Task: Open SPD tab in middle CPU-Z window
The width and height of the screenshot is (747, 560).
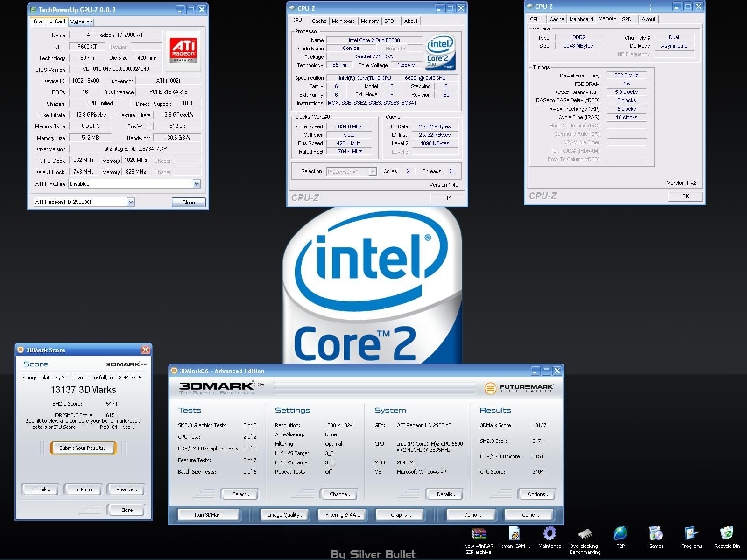Action: (x=389, y=21)
